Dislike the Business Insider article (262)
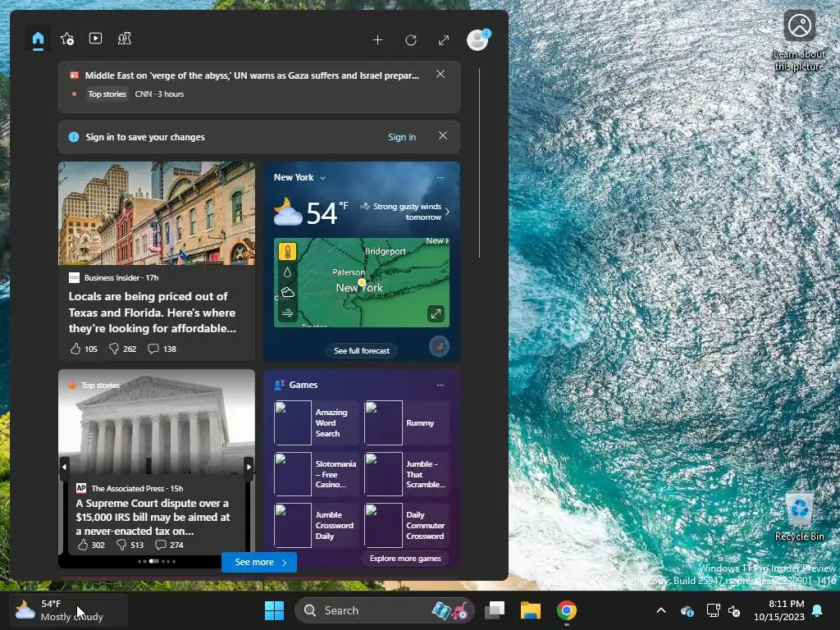 click(x=122, y=349)
